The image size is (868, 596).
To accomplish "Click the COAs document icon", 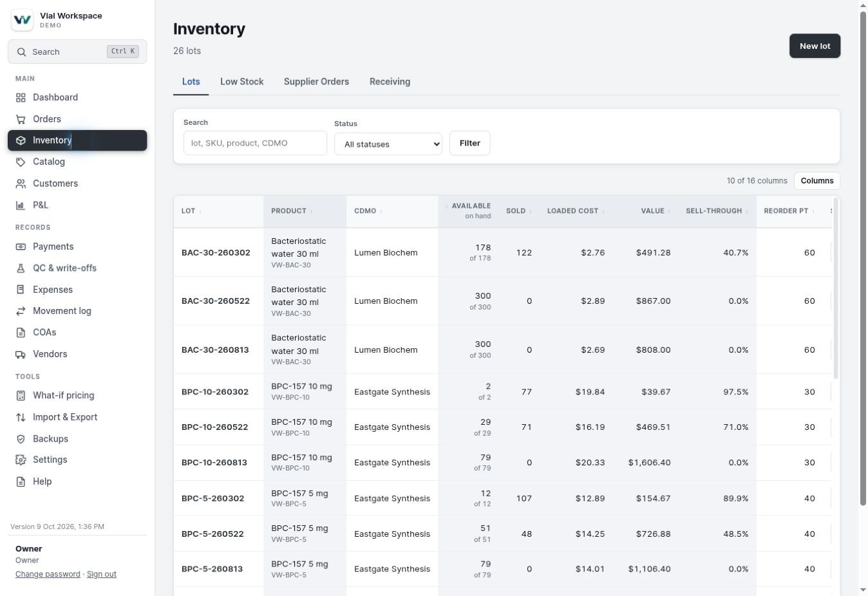I will click(x=21, y=333).
